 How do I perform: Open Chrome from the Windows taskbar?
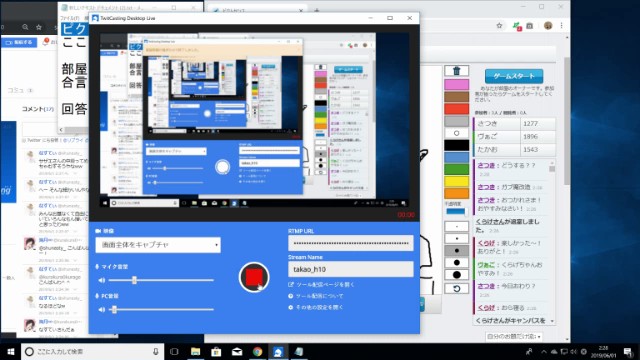click(x=257, y=351)
